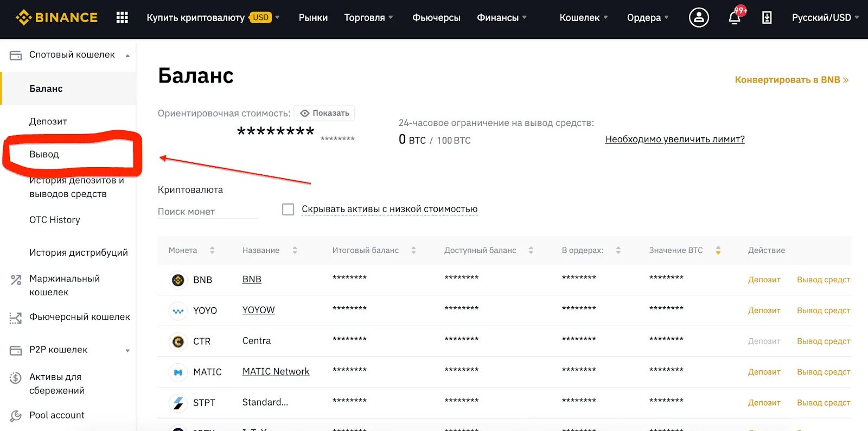Expand the Финансы dropdown
Image resolution: width=868 pixels, height=431 pixels.
click(502, 17)
